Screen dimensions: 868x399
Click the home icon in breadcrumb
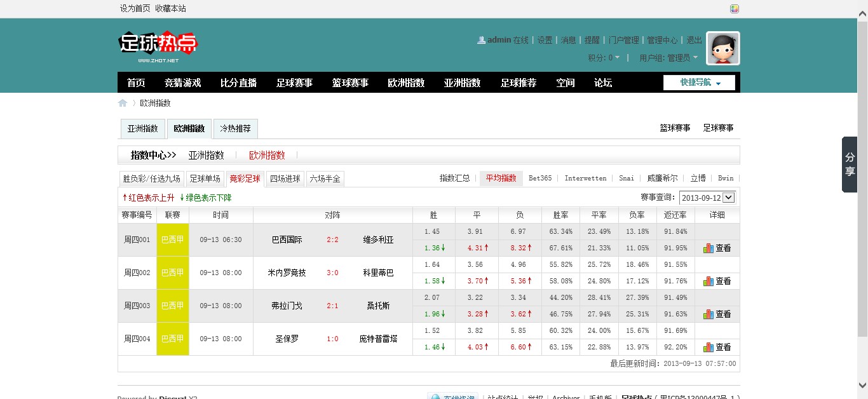point(123,103)
